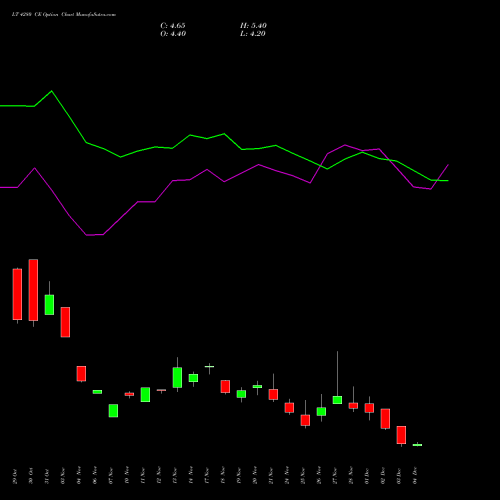The width and height of the screenshot is (500, 500).
Task: Click the '31 Oct' date axis label
Action: (47, 476)
